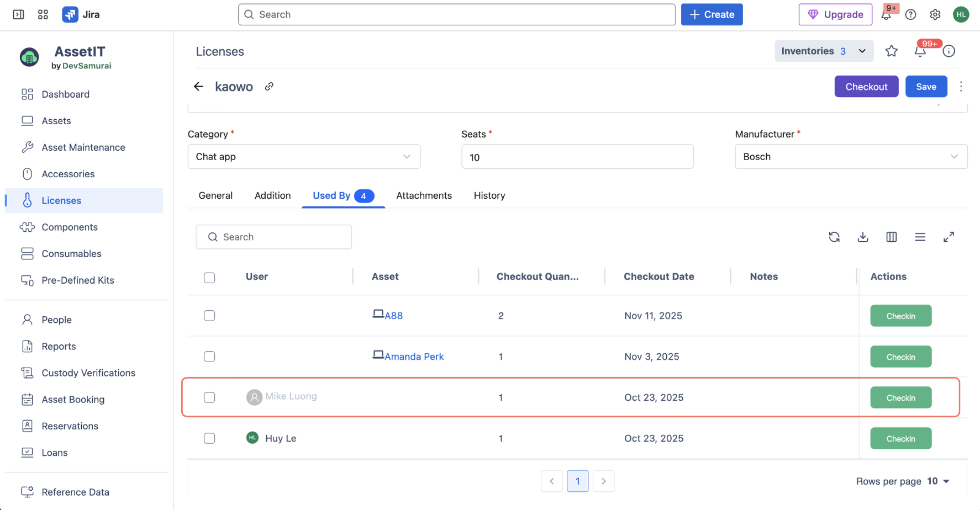Copy the kaowo license link icon
980x510 pixels.
point(269,87)
